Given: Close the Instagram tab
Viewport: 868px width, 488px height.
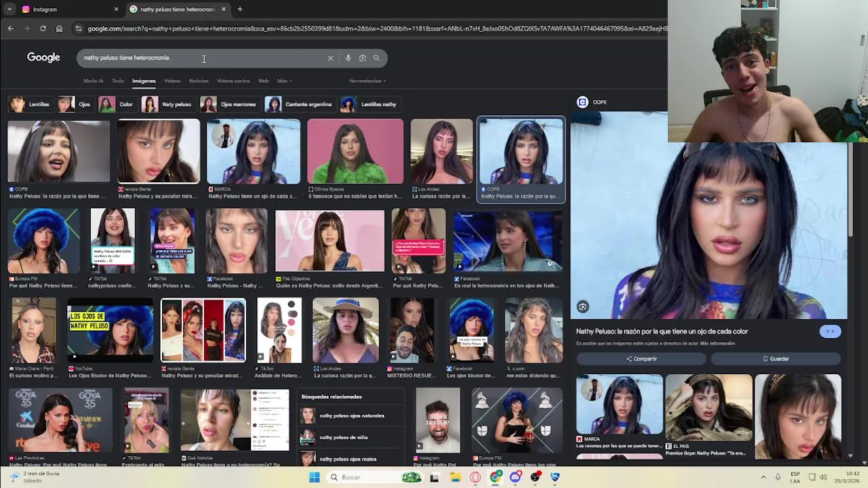Looking at the screenshot, I should tap(116, 9).
